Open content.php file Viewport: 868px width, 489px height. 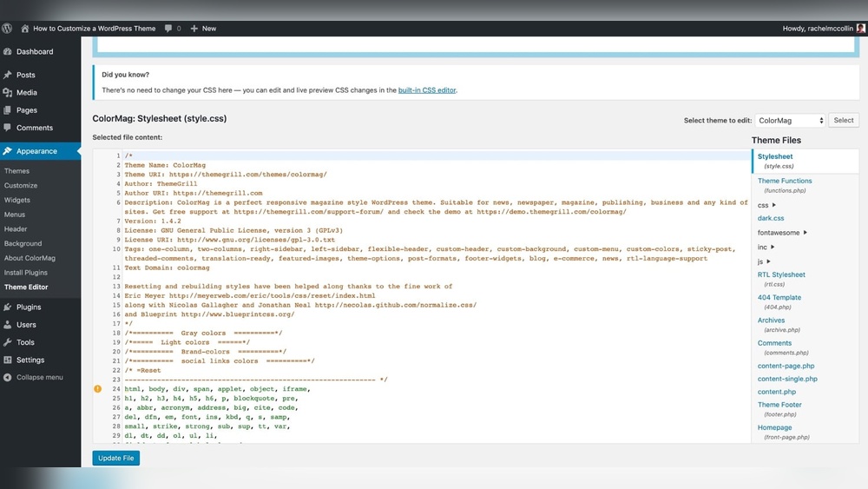point(777,392)
